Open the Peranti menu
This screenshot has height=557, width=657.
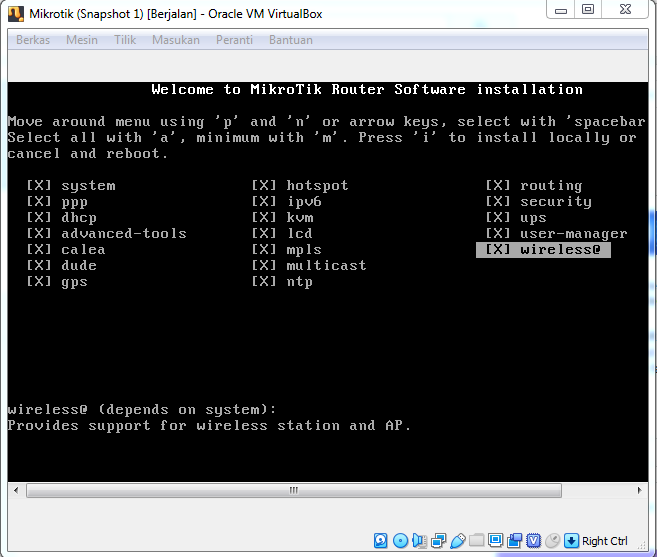coord(234,40)
